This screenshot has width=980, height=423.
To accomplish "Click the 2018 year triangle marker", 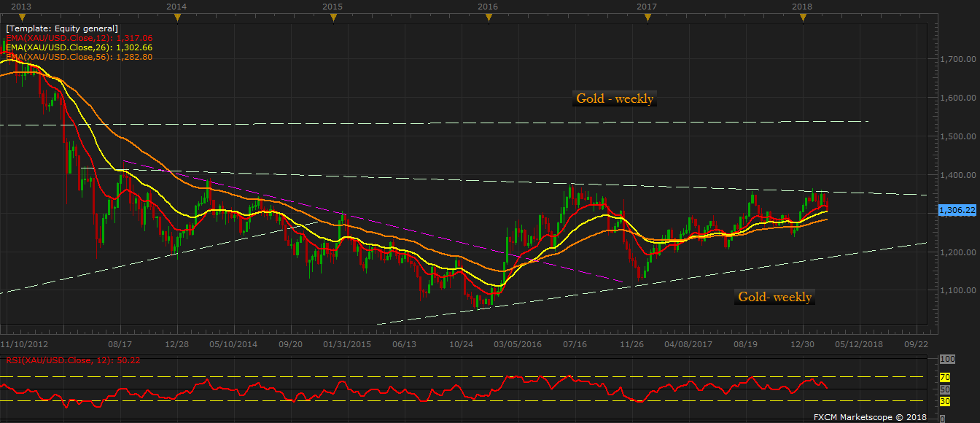I will [803, 18].
